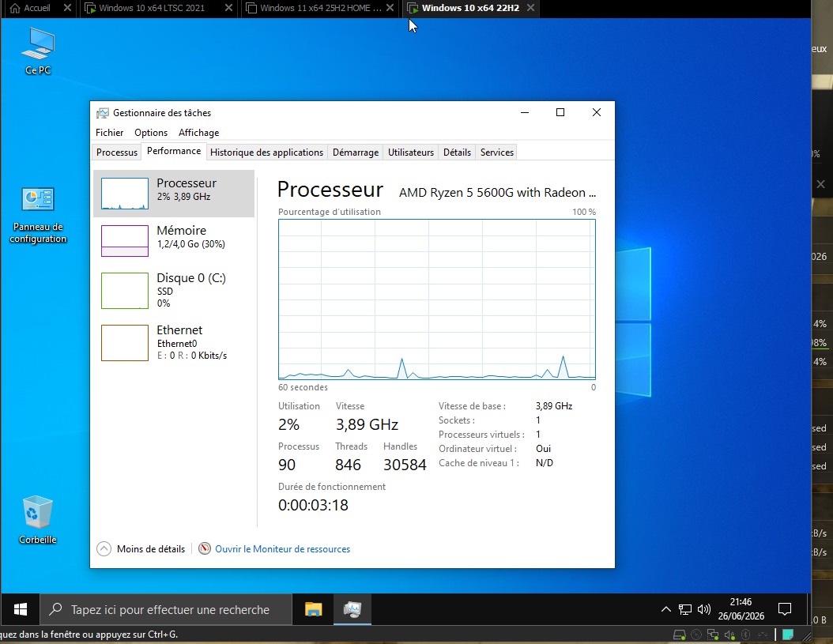Click the network icon in system tray
Image resolution: width=833 pixels, height=644 pixels.
click(685, 609)
